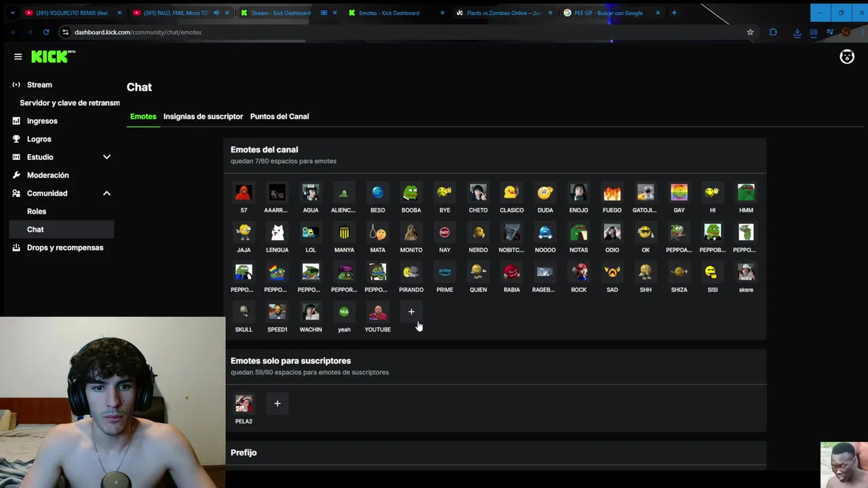This screenshot has width=868, height=488.
Task: Select the BOOBA pepe emote
Action: click(x=411, y=193)
